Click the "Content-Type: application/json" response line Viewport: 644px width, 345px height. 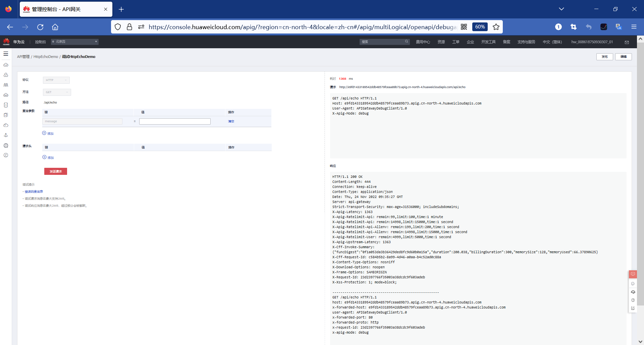[363, 192]
